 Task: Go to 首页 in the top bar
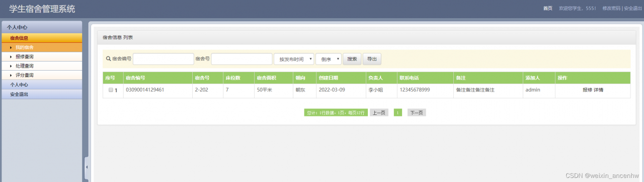pos(548,8)
